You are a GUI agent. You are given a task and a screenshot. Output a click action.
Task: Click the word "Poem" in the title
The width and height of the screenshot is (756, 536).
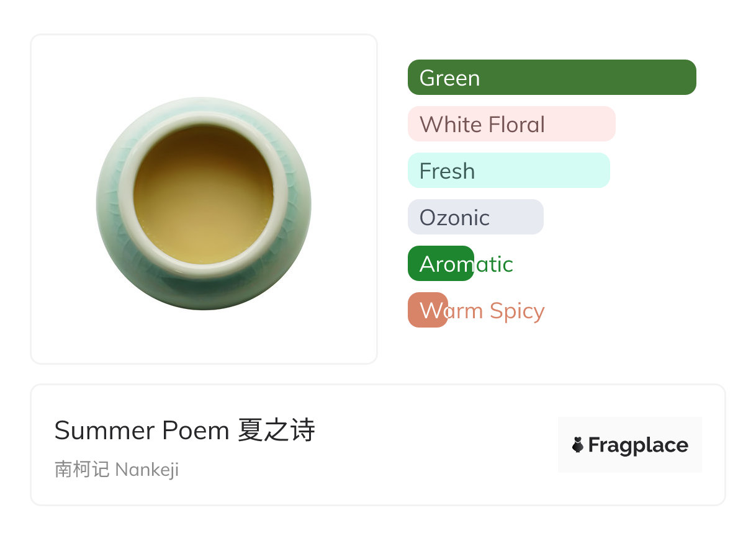pyautogui.click(x=196, y=431)
